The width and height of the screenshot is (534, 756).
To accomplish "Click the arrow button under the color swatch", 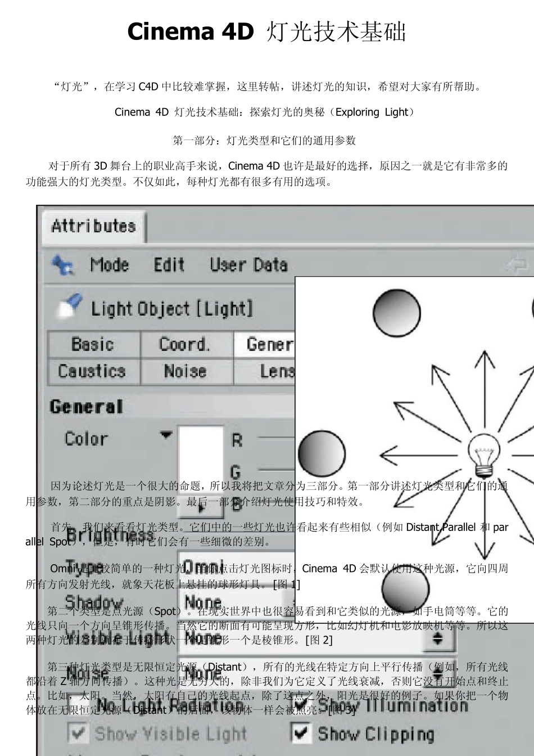I will 201,508.
